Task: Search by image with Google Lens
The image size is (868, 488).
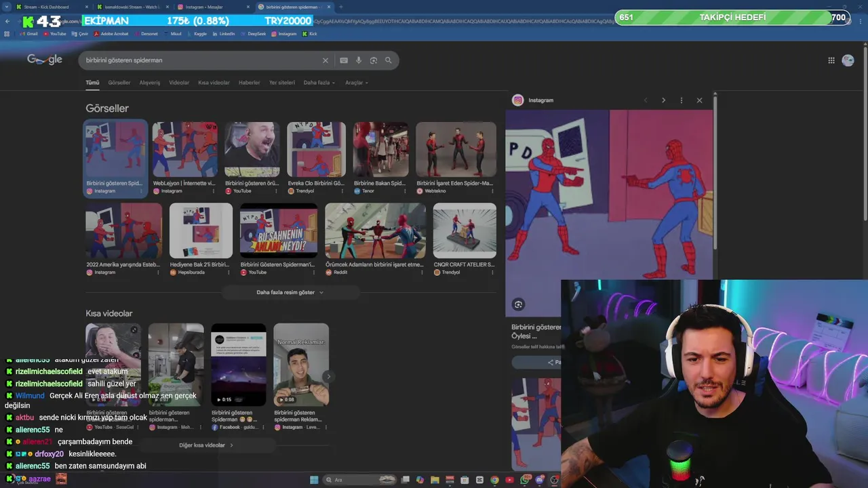Action: pos(374,60)
